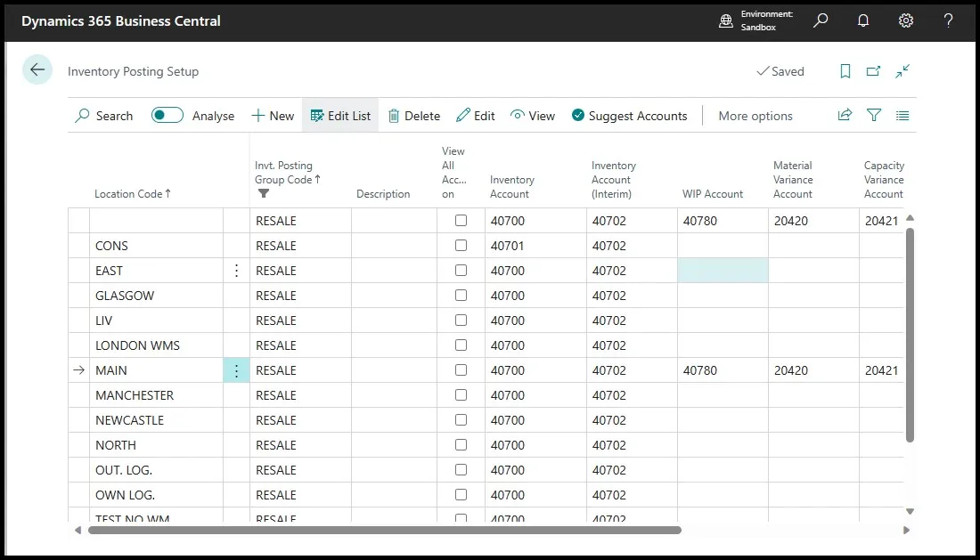This screenshot has height=560, width=980.
Task: Search within the list
Action: (103, 116)
